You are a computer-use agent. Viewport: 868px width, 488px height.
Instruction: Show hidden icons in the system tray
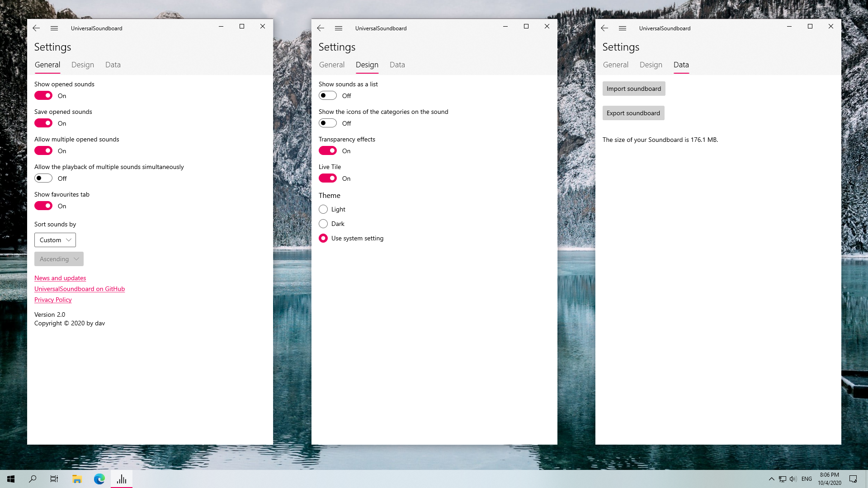coord(772,479)
